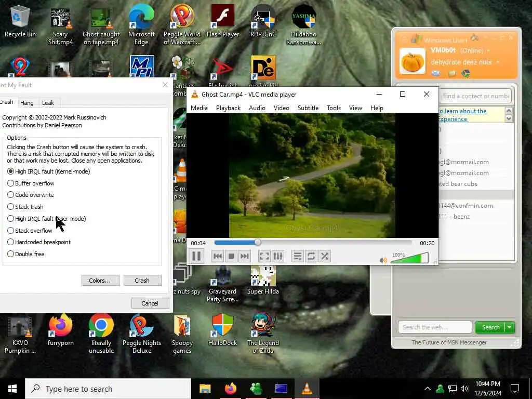Open the VLC Subtitle menu
This screenshot has width=532, height=399.
coord(308,108)
